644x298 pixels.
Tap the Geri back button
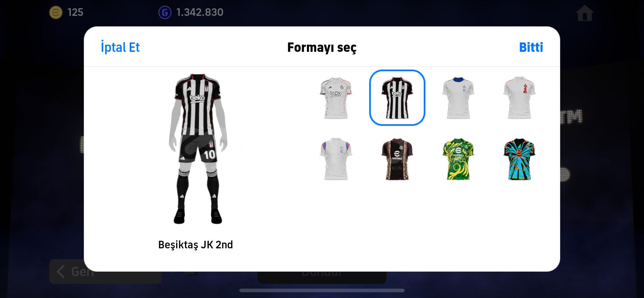[105, 271]
